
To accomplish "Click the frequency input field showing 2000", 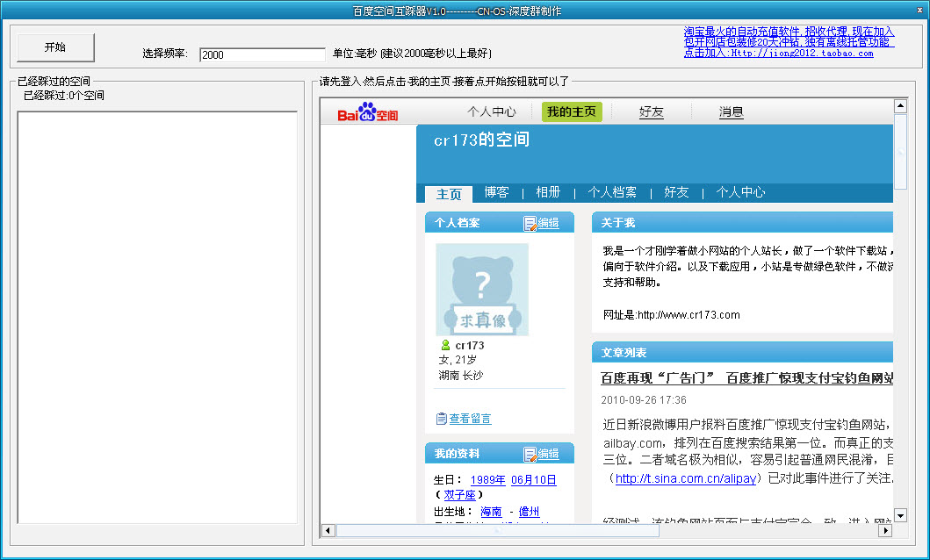I will (261, 53).
